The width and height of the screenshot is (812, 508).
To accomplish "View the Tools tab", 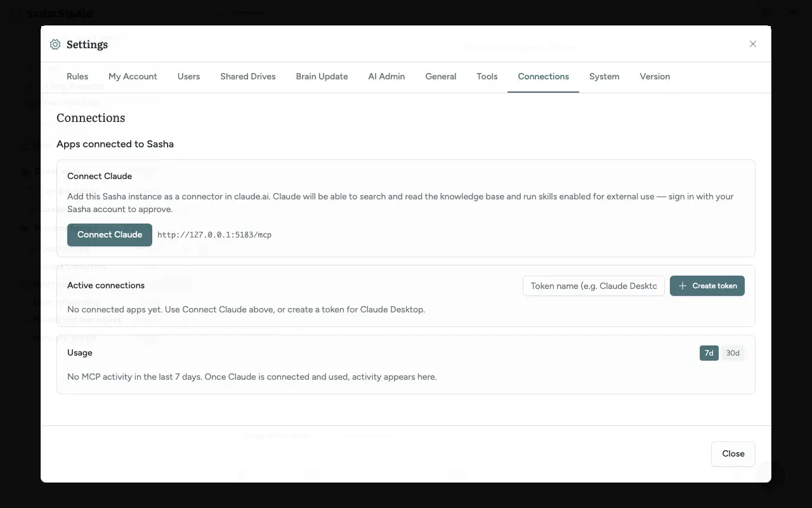I will point(487,76).
